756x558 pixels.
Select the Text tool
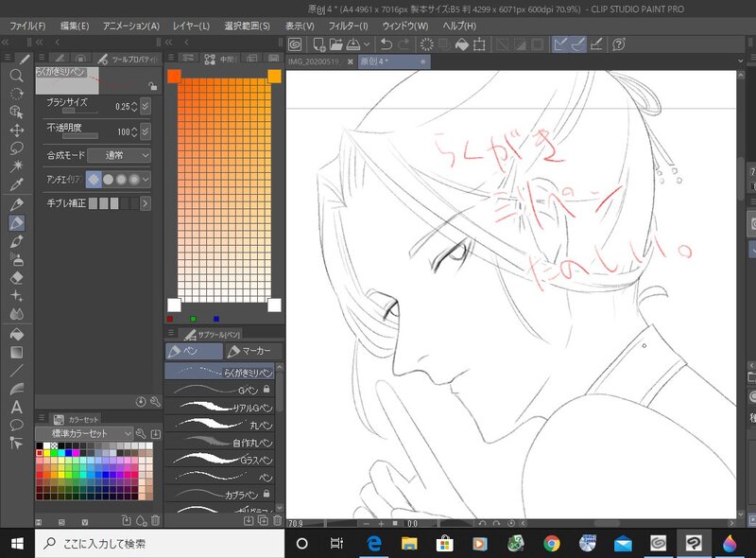pyautogui.click(x=16, y=408)
